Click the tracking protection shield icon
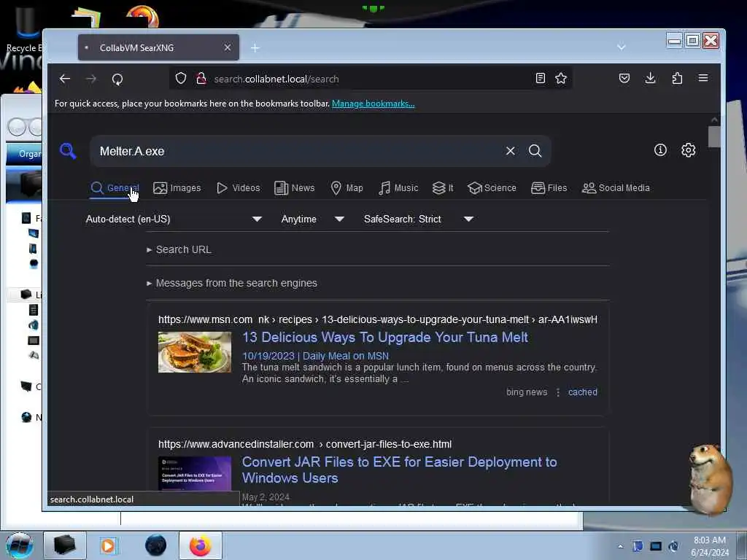 click(181, 78)
